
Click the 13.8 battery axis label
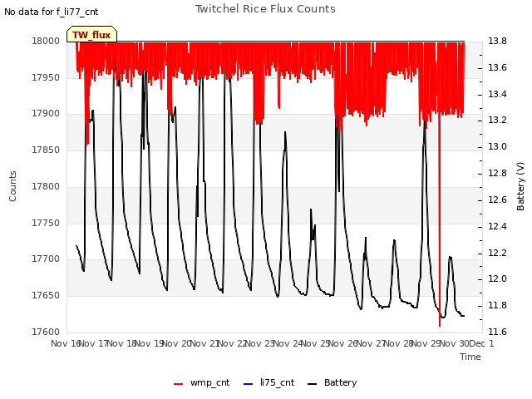click(497, 41)
